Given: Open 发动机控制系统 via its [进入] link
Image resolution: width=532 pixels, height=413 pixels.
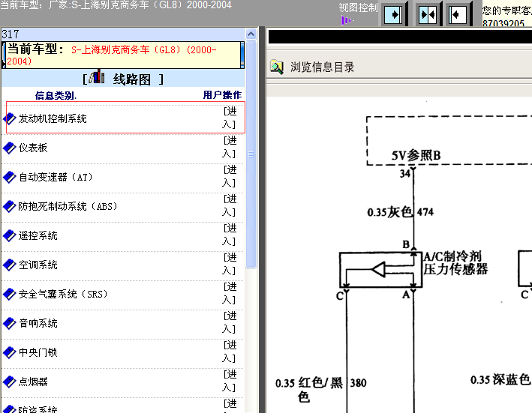Looking at the screenshot, I should [x=230, y=118].
